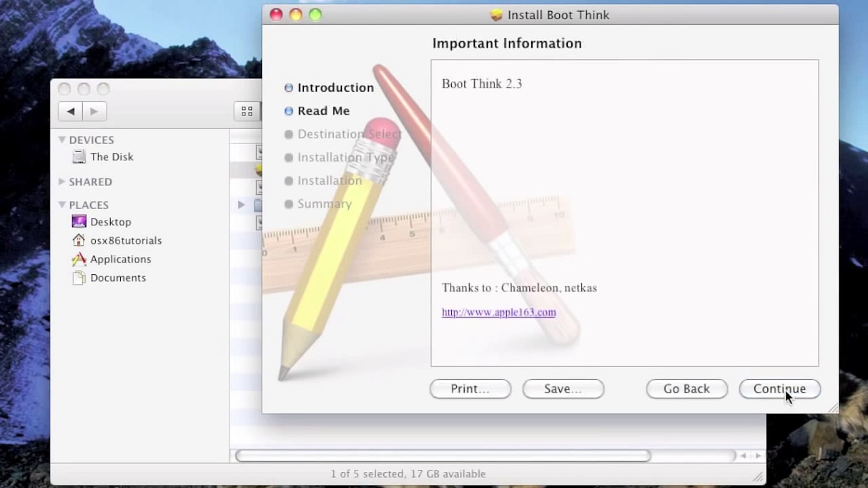Screen dimensions: 868x488
Task: Click the Boot Think package icon in title bar
Action: tap(496, 15)
